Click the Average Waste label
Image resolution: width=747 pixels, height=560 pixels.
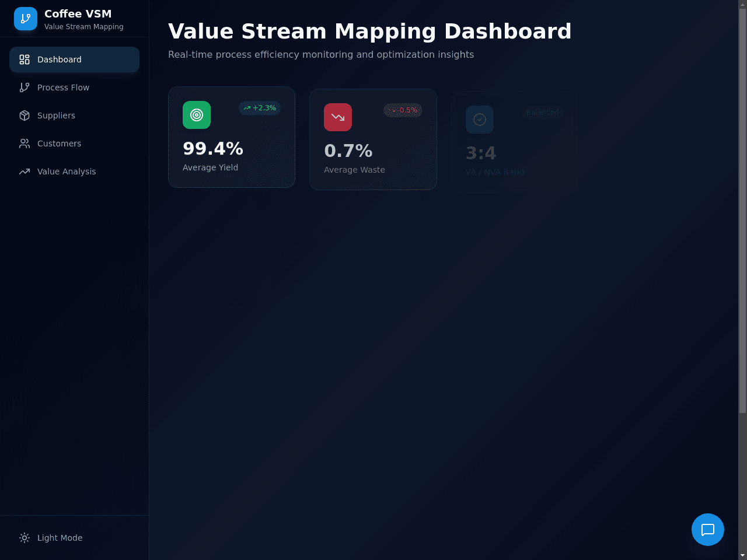354,170
